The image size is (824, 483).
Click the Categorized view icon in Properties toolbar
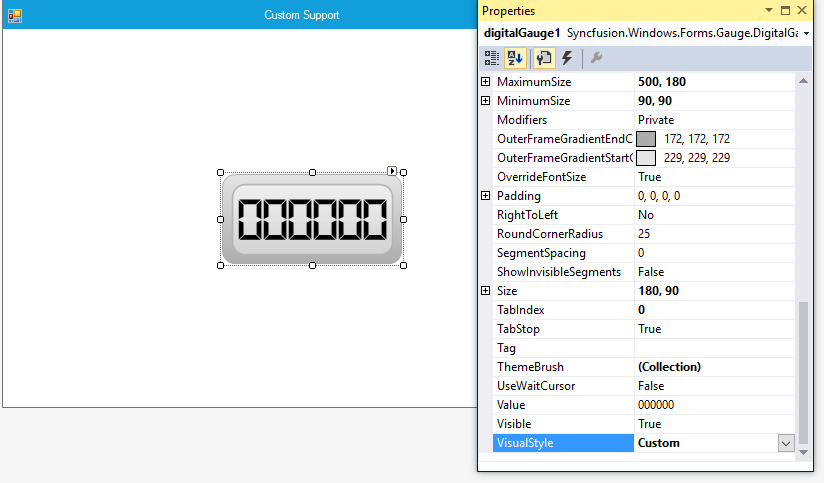coord(492,58)
